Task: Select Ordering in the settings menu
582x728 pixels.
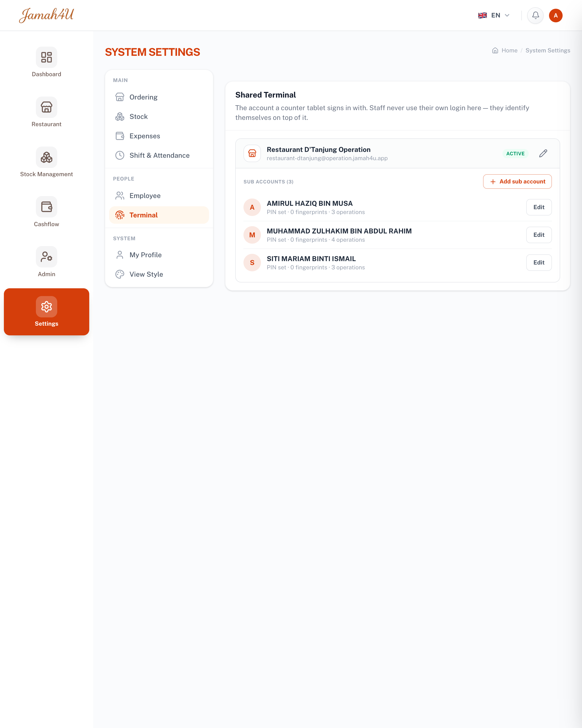Action: click(159, 97)
